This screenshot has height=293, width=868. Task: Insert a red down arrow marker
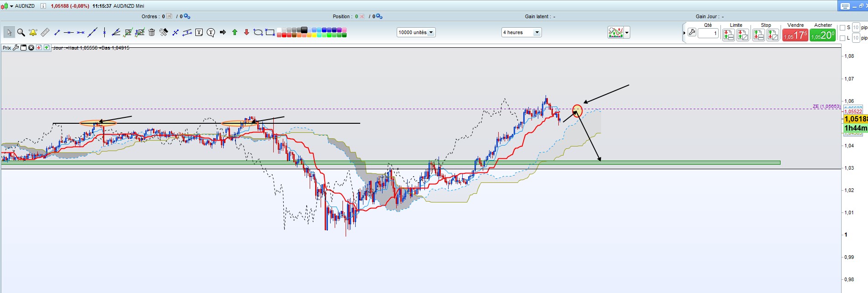coord(246,32)
